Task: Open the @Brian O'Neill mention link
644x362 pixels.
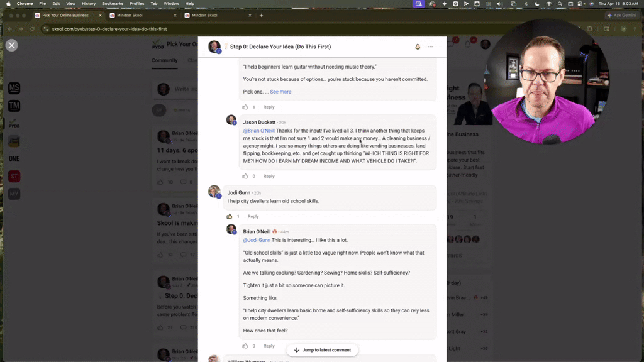Action: tap(258, 131)
